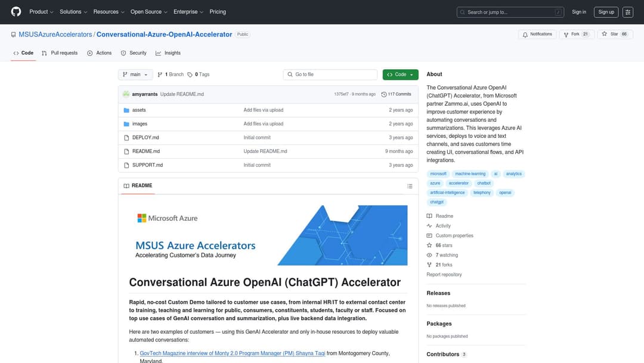The image size is (644, 363).
Task: Open amyarrants profile link
Action: 144,94
